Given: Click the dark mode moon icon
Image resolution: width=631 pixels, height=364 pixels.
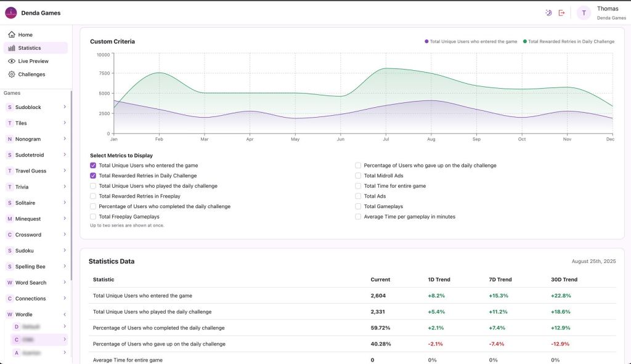Looking at the screenshot, I should [548, 13].
